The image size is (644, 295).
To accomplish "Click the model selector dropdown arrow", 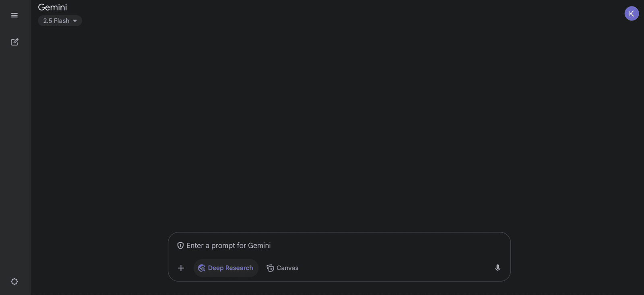I will coord(75,21).
